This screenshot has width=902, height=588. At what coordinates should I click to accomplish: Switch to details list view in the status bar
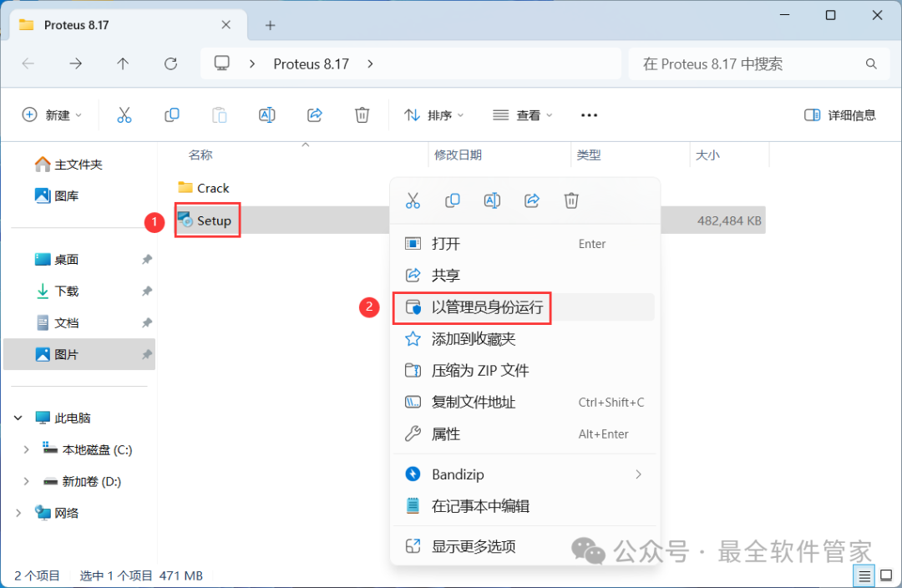click(864, 575)
